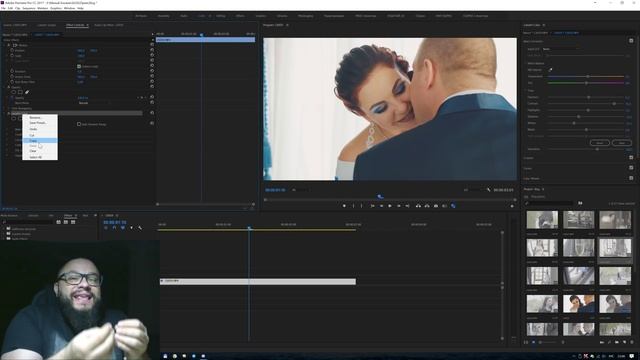Click the White Balance selector eyedropper
This screenshot has height=360, width=640.
550,70
